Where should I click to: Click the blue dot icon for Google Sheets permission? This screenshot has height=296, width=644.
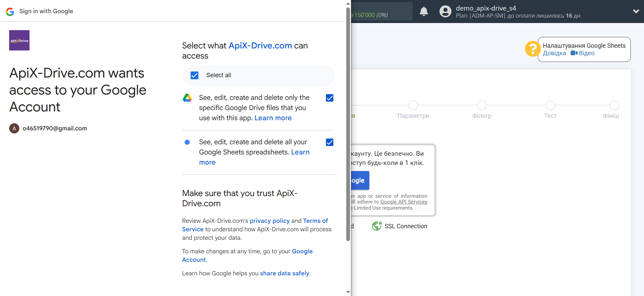point(187,142)
